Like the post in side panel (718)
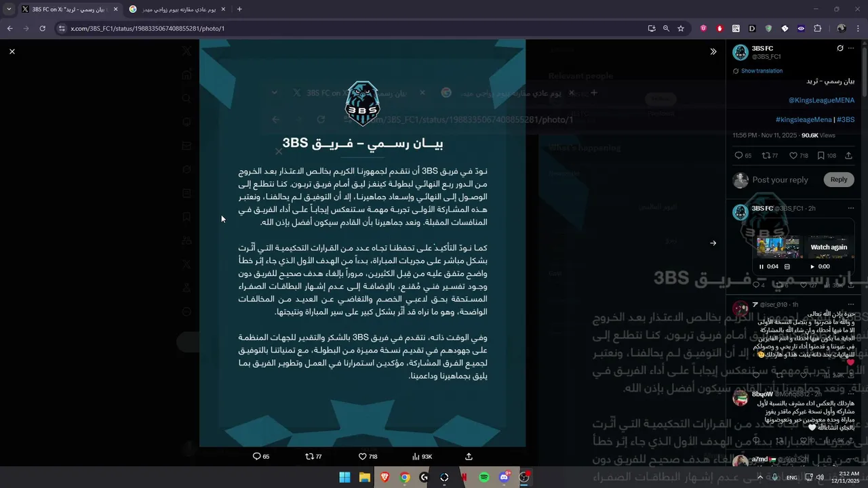868x488 pixels. coord(793,156)
